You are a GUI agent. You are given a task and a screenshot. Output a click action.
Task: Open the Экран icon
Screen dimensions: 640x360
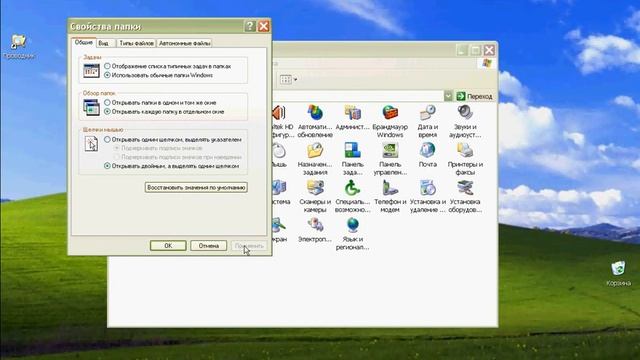(280, 230)
